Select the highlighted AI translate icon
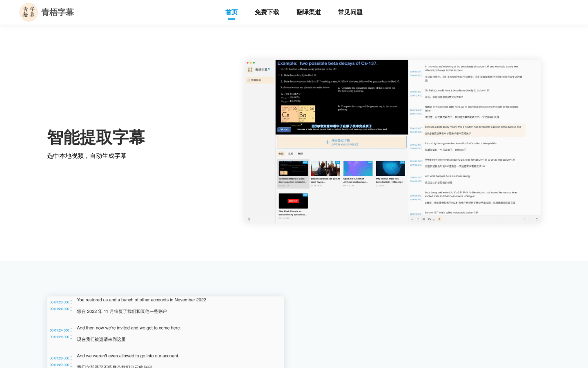This screenshot has width=588, height=368. pyautogui.click(x=440, y=219)
